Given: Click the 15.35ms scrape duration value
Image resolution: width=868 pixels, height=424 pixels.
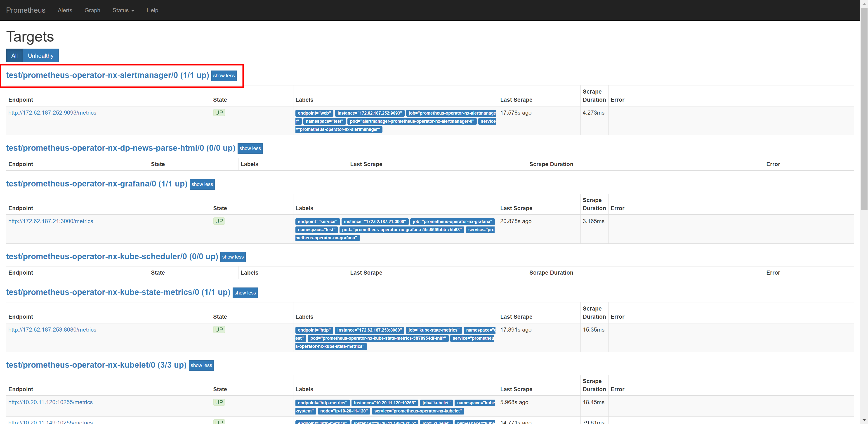Looking at the screenshot, I should tap(593, 330).
